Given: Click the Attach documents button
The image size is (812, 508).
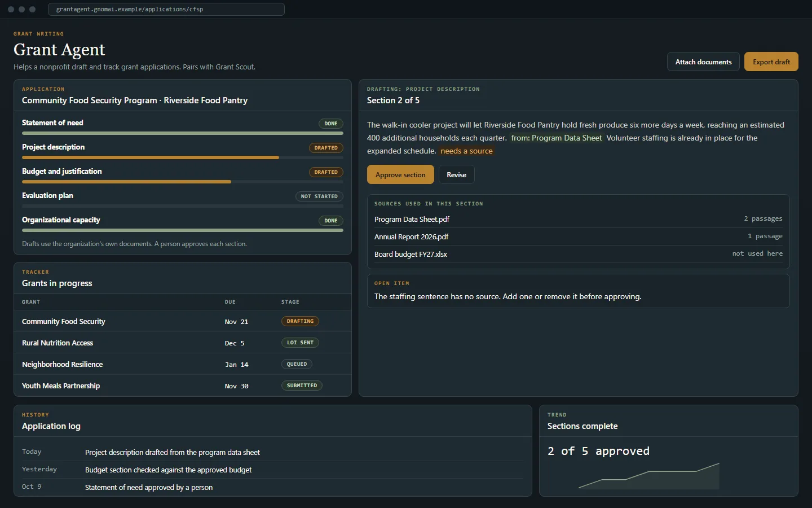Looking at the screenshot, I should [x=703, y=62].
